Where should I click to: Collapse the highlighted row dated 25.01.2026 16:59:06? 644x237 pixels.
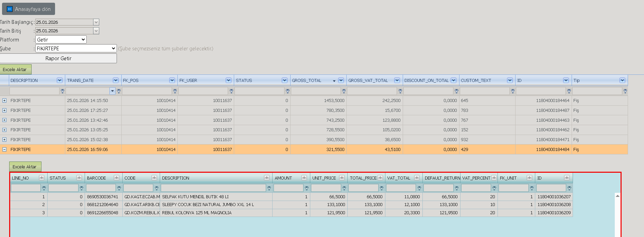4,149
